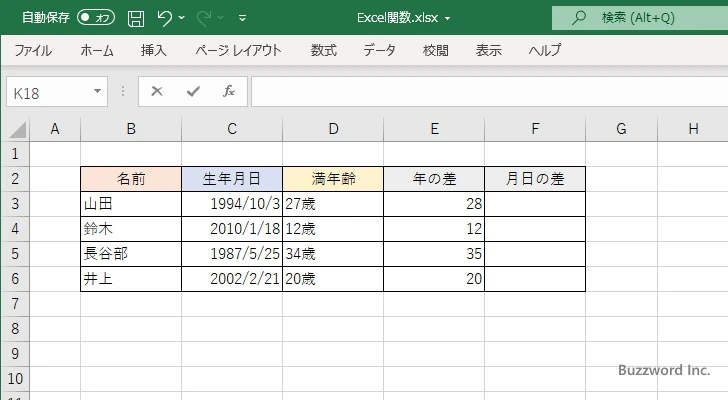Select the cell containing 鈴木
The height and width of the screenshot is (400, 728).
(x=131, y=229)
